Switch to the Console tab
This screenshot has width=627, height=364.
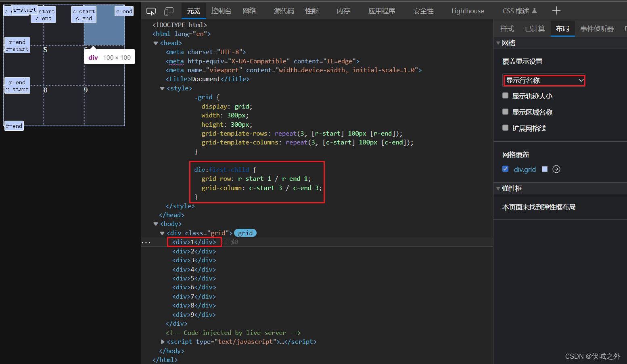click(221, 11)
